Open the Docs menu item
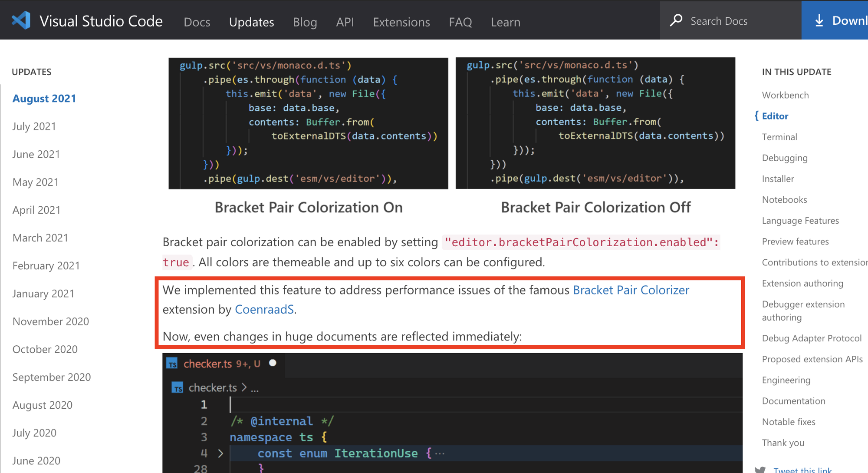868x473 pixels. (197, 22)
